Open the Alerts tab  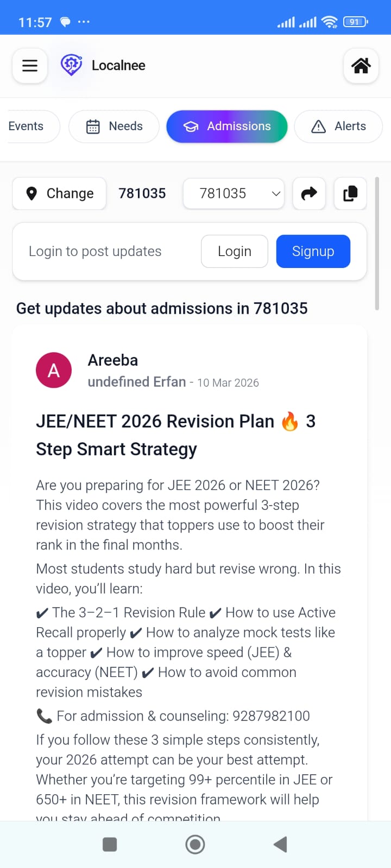click(x=338, y=126)
